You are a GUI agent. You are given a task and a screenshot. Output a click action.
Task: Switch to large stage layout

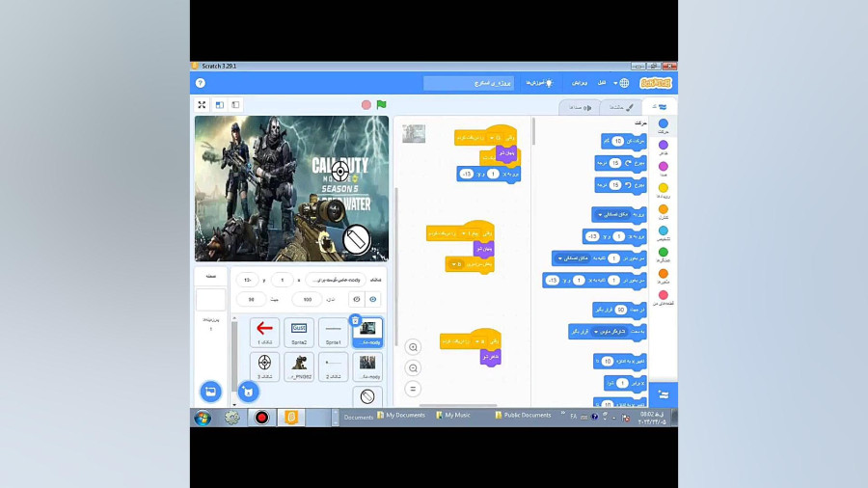pos(220,104)
